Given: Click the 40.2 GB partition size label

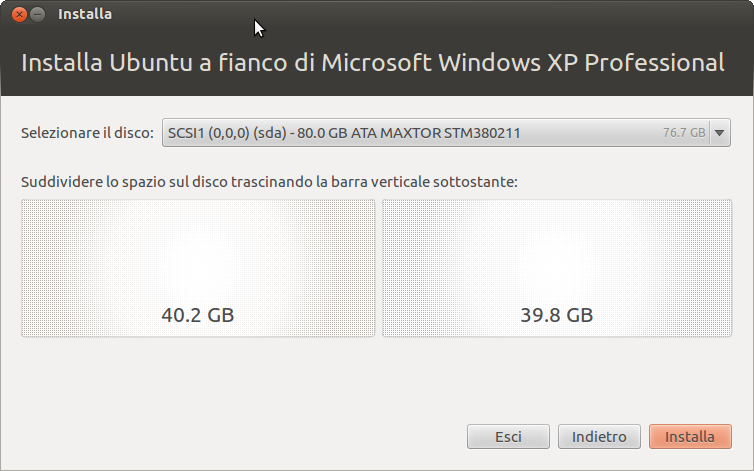Looking at the screenshot, I should pos(198,315).
